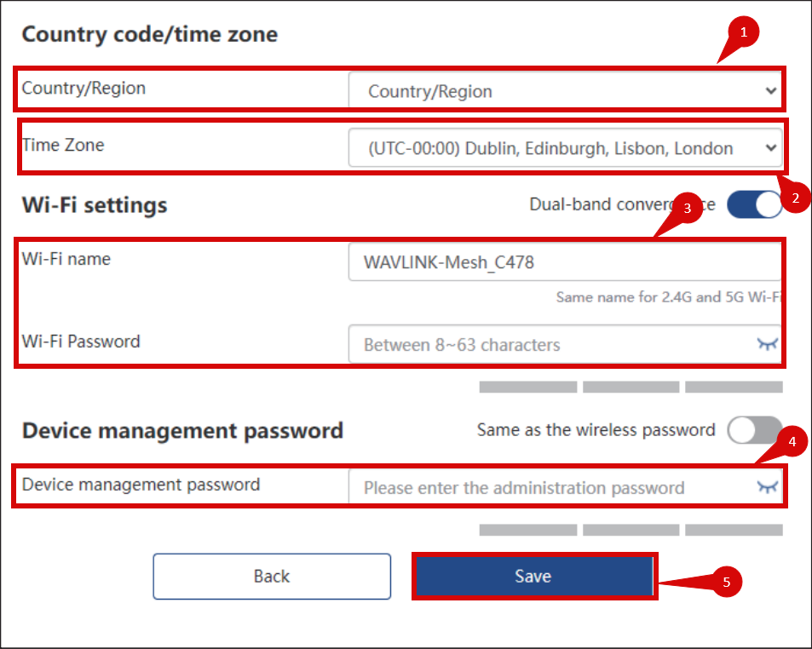Viewport: 812px width, 649px height.
Task: Click the 'Same name for 2.4G and 5G' hint
Action: tap(668, 297)
